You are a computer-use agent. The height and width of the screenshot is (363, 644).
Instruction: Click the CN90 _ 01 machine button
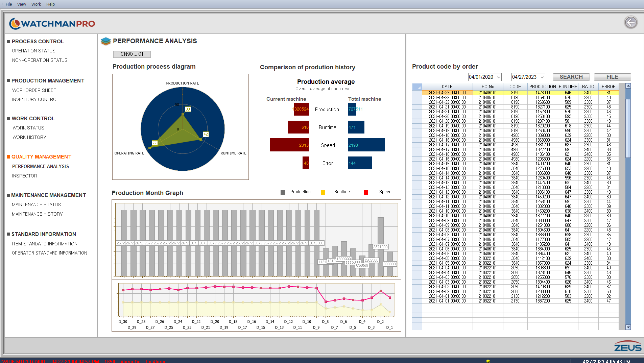tap(132, 54)
